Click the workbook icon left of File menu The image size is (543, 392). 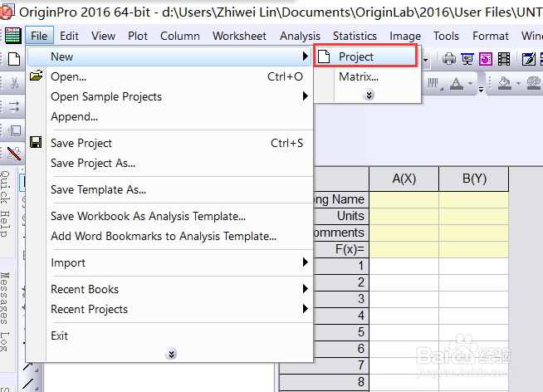pos(12,36)
